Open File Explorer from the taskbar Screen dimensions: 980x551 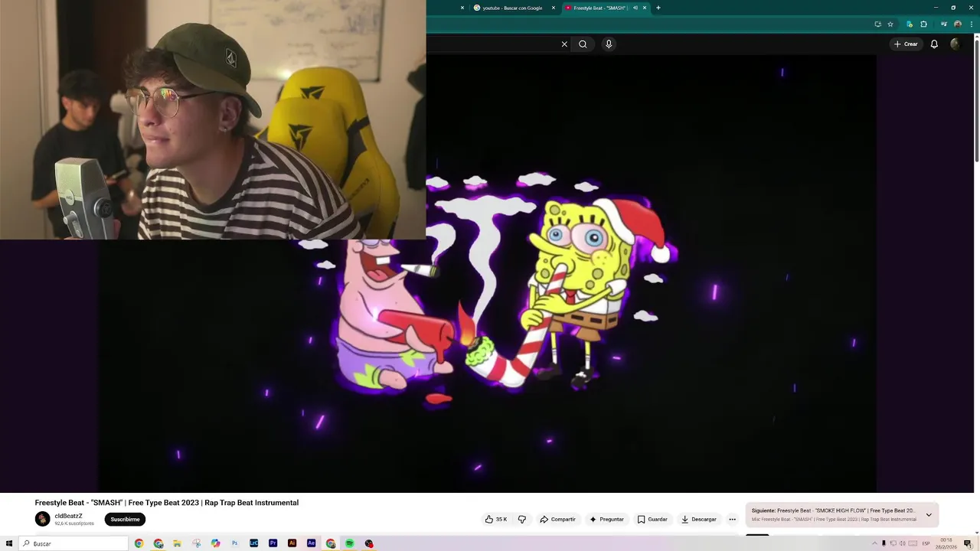coord(178,543)
